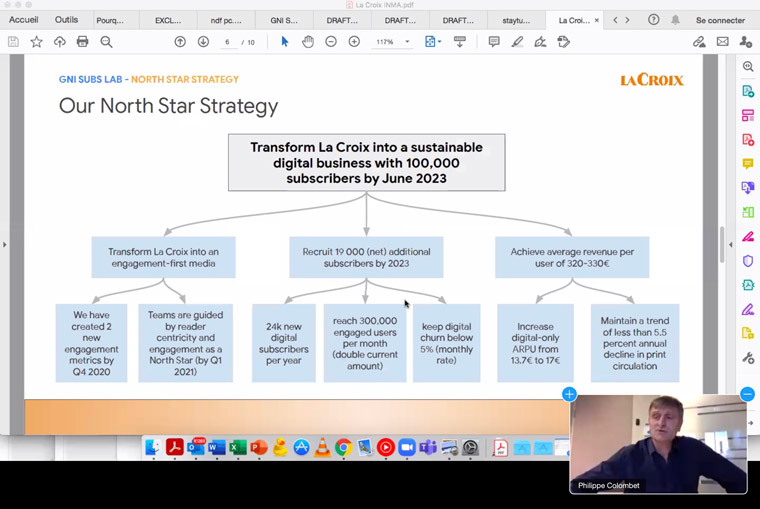Image resolution: width=760 pixels, height=509 pixels.
Task: Show next tabs with right chevron
Action: click(627, 20)
